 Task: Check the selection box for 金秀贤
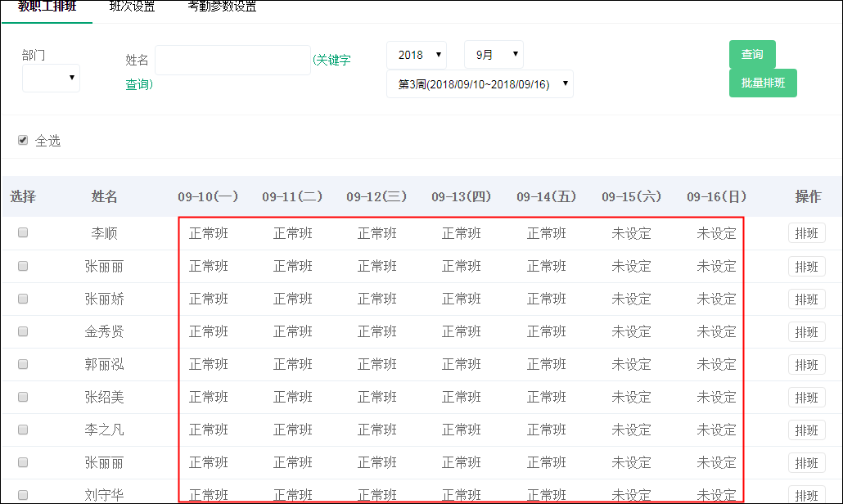tap(22, 331)
